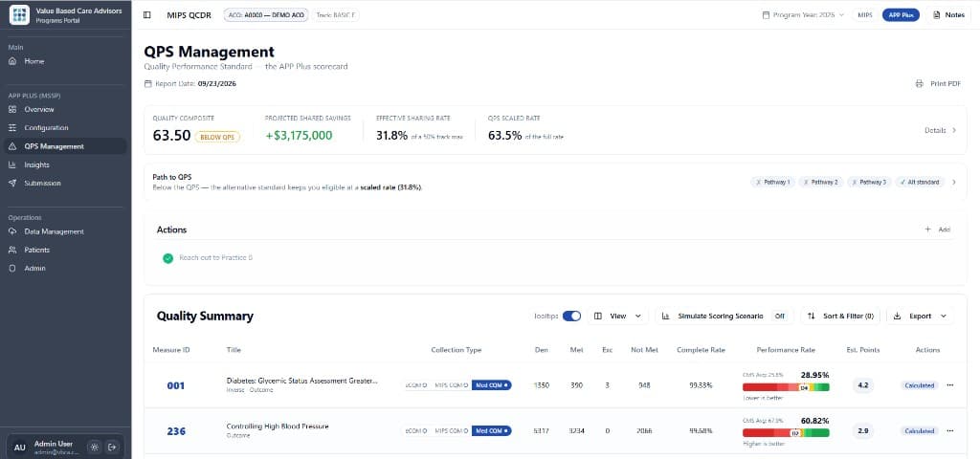Click the Calculated badge for measure 001
The width and height of the screenshot is (980, 459).
click(920, 385)
